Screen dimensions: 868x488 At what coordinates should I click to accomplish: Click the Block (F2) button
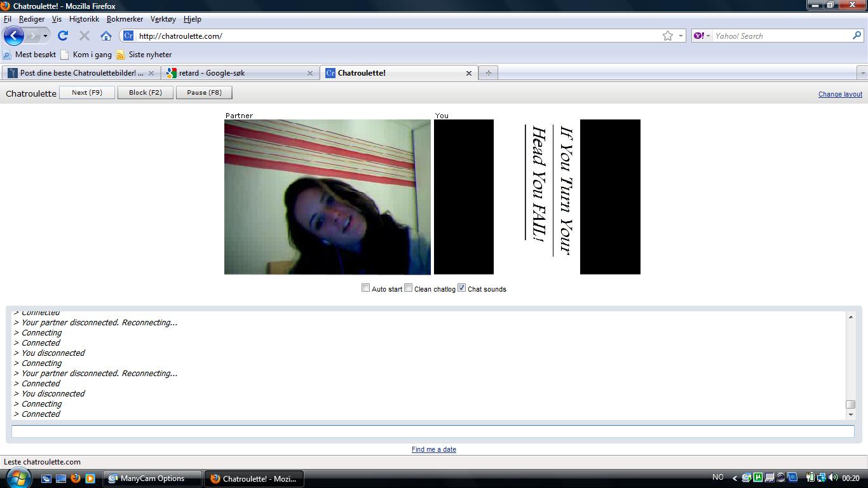tap(146, 93)
